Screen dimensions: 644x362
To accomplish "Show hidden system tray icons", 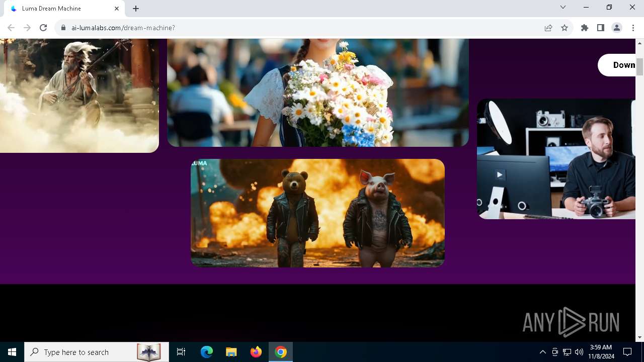I will coord(542,352).
